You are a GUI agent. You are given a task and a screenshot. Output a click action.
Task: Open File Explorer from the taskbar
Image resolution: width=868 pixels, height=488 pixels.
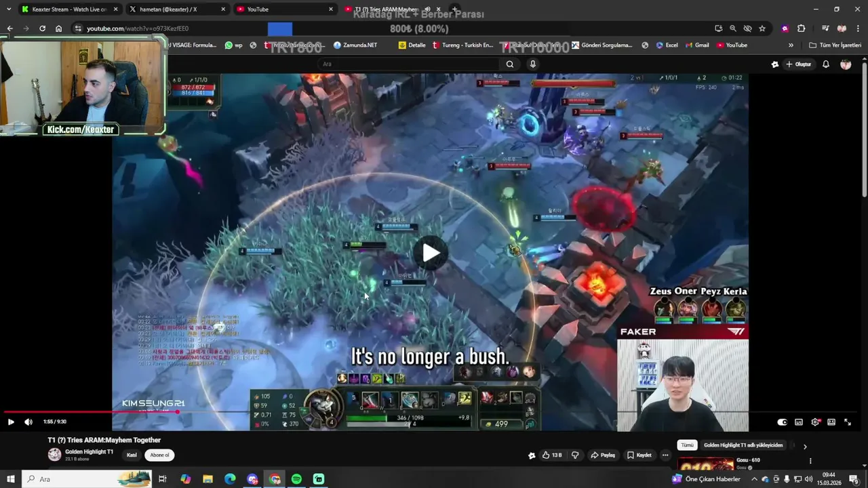point(208,479)
